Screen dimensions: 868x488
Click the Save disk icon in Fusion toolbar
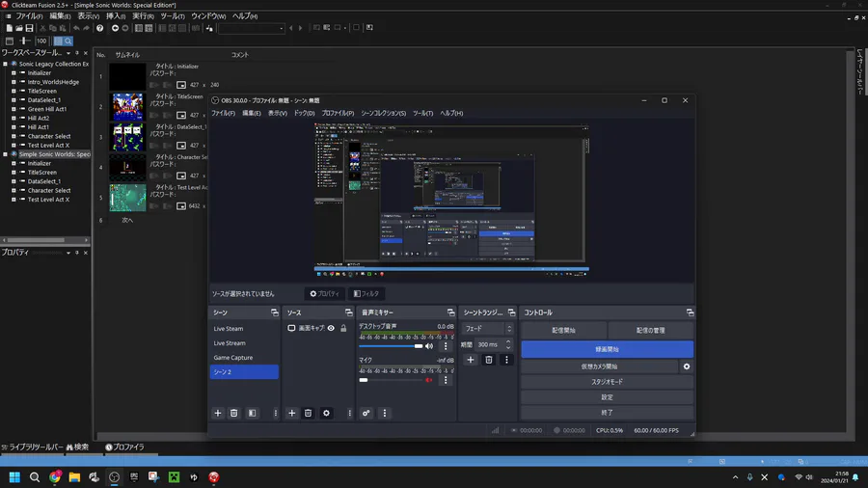point(29,28)
